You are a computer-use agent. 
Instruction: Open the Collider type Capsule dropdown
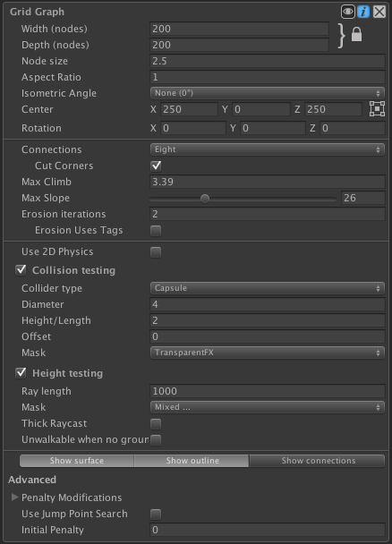pyautogui.click(x=268, y=288)
